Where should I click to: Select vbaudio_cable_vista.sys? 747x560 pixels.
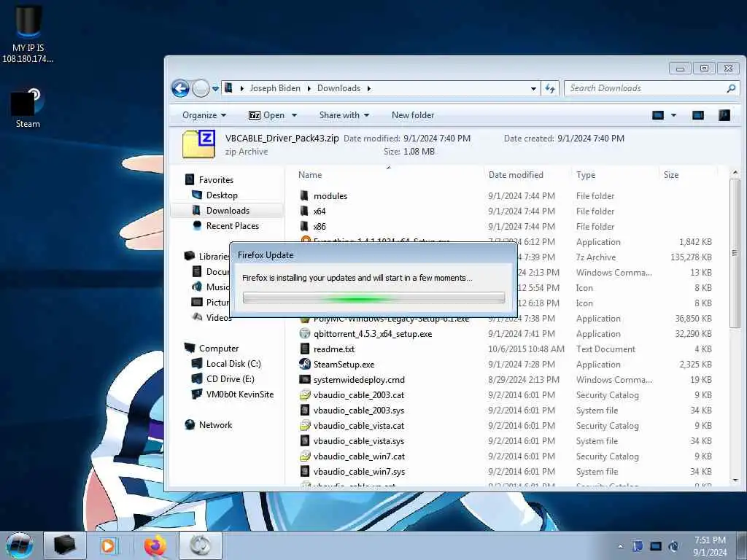tap(358, 440)
